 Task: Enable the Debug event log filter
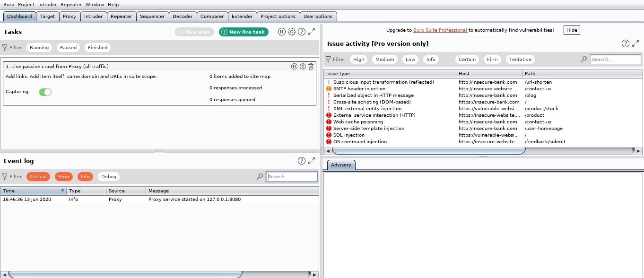point(109,176)
